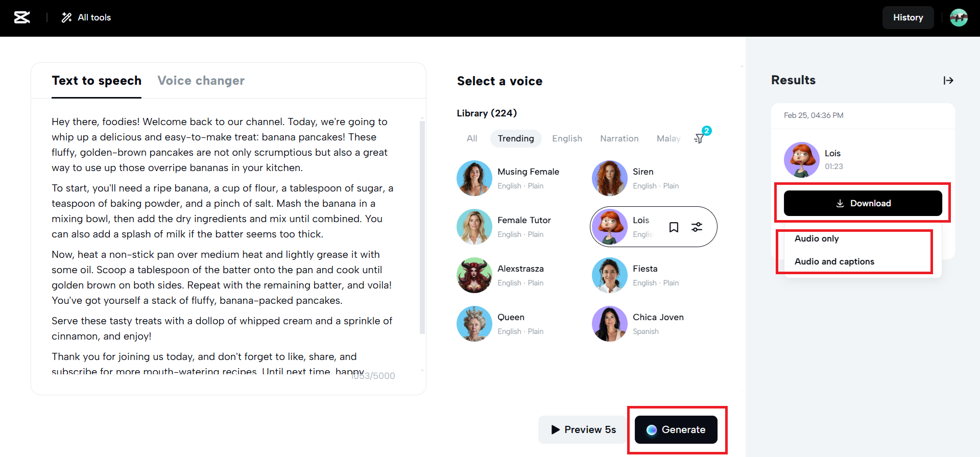
Task: Click the Lois result avatar
Action: [801, 160]
